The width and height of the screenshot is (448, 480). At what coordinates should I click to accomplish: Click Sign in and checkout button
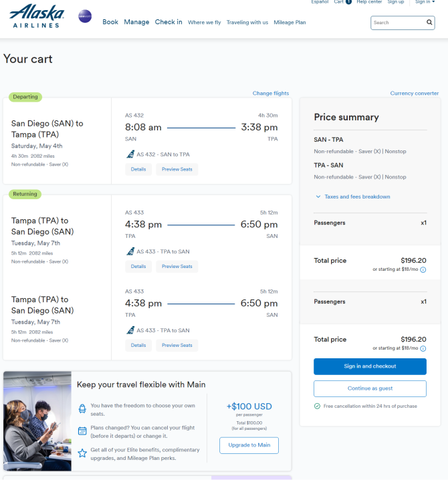coord(370,366)
